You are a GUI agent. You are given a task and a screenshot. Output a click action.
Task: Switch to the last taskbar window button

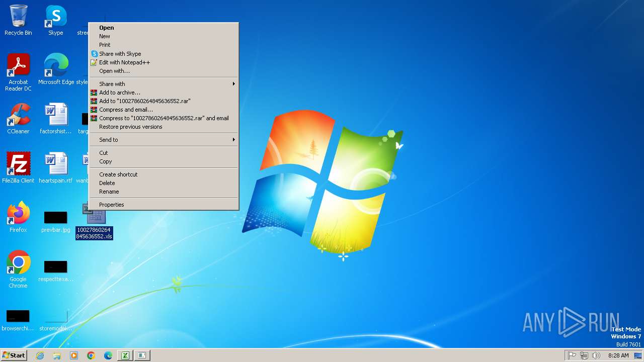point(142,355)
